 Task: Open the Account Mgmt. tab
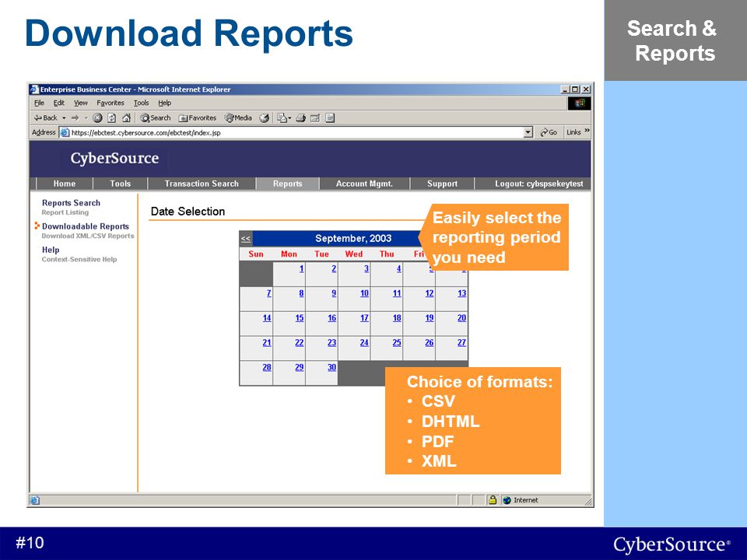pyautogui.click(x=364, y=184)
